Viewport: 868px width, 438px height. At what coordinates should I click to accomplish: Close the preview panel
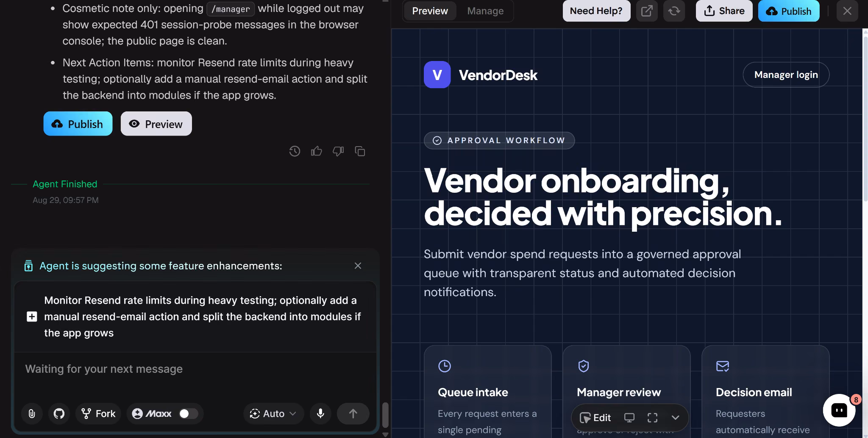[847, 11]
